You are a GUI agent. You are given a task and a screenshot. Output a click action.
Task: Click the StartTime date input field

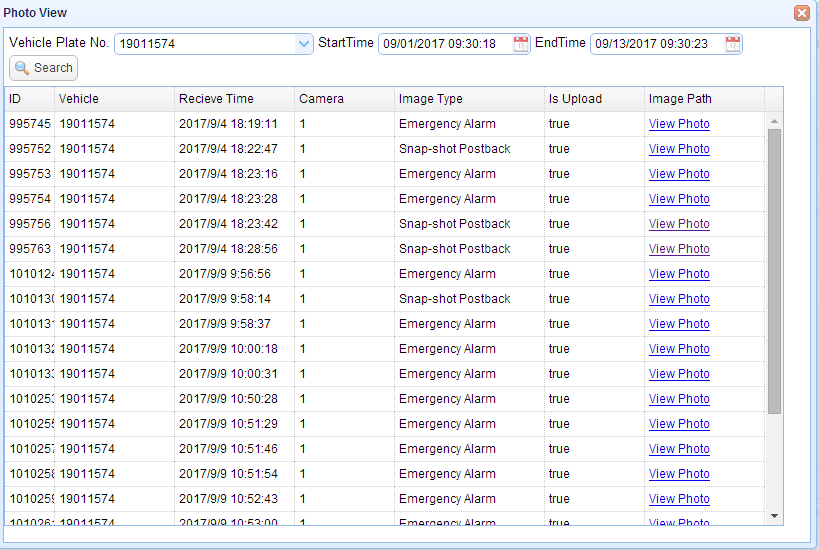pyautogui.click(x=444, y=44)
